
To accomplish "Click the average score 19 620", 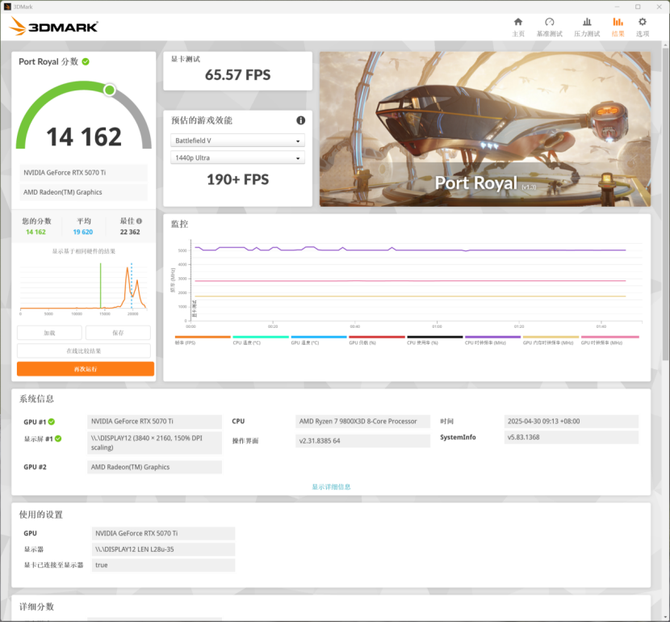I will [83, 232].
